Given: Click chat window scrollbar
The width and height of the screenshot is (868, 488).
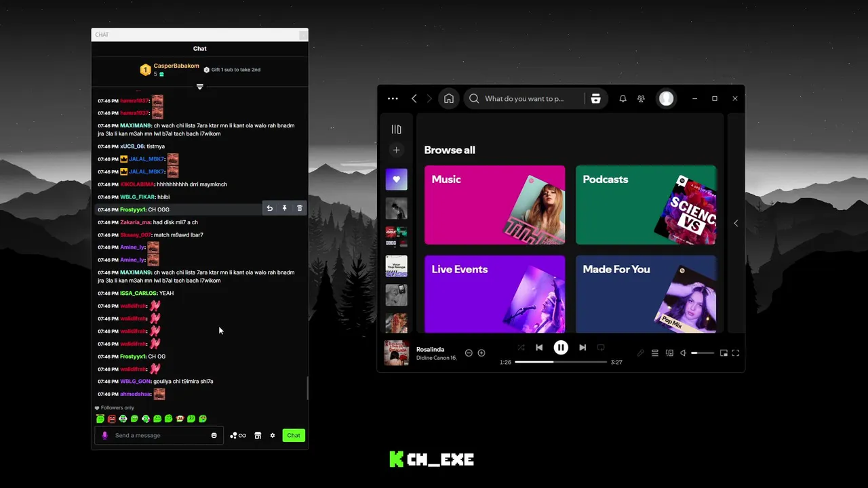Looking at the screenshot, I should 307,388.
